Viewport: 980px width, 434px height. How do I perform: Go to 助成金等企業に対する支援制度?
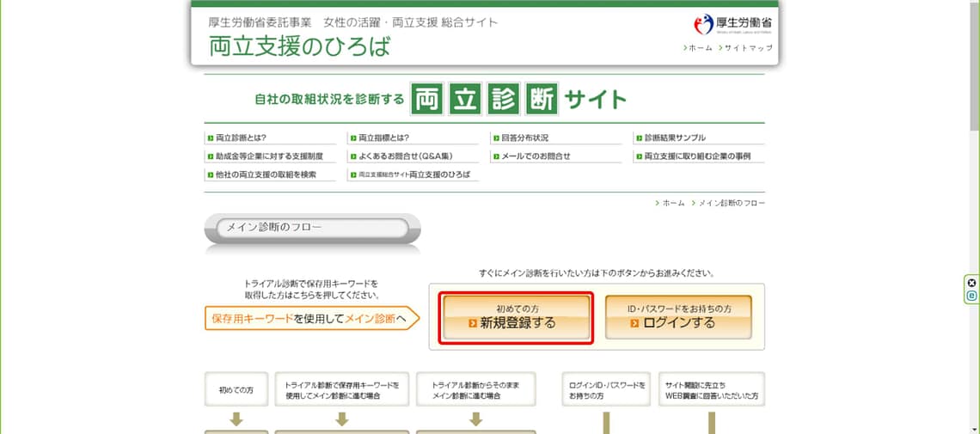point(269,156)
